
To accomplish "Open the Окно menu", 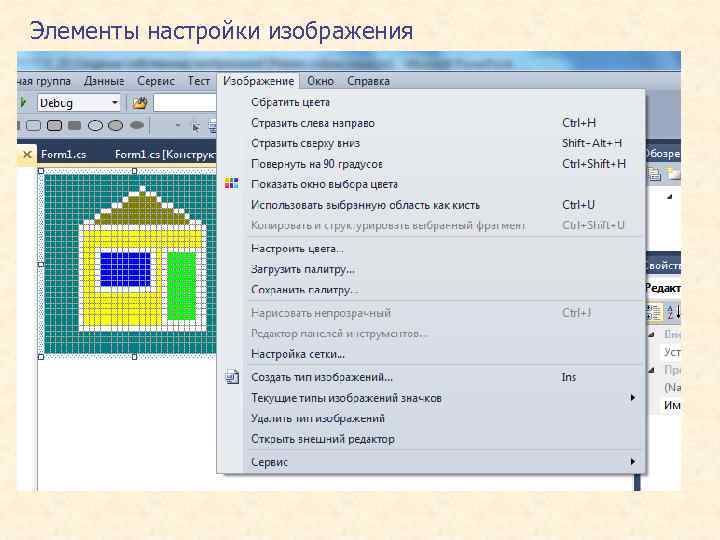I will pos(321,81).
